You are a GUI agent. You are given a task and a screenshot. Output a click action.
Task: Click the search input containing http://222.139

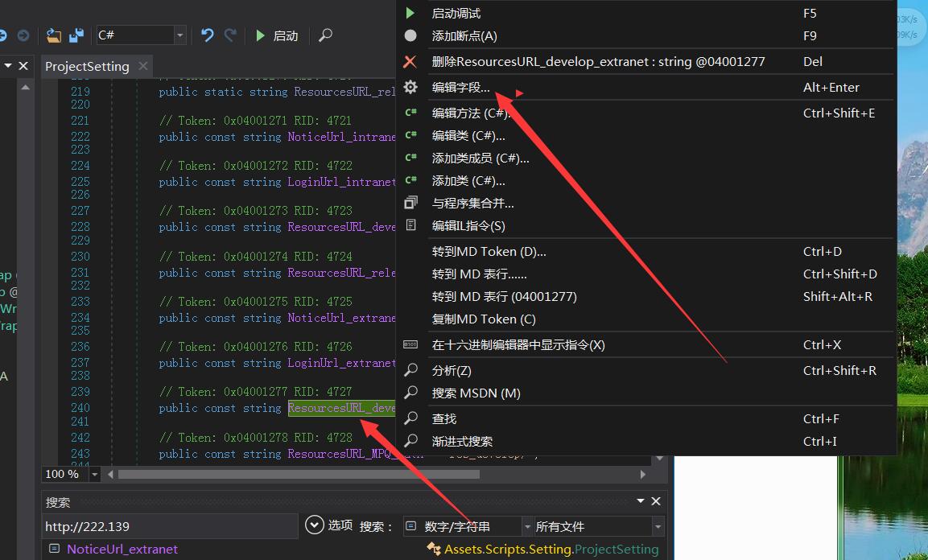(x=169, y=526)
